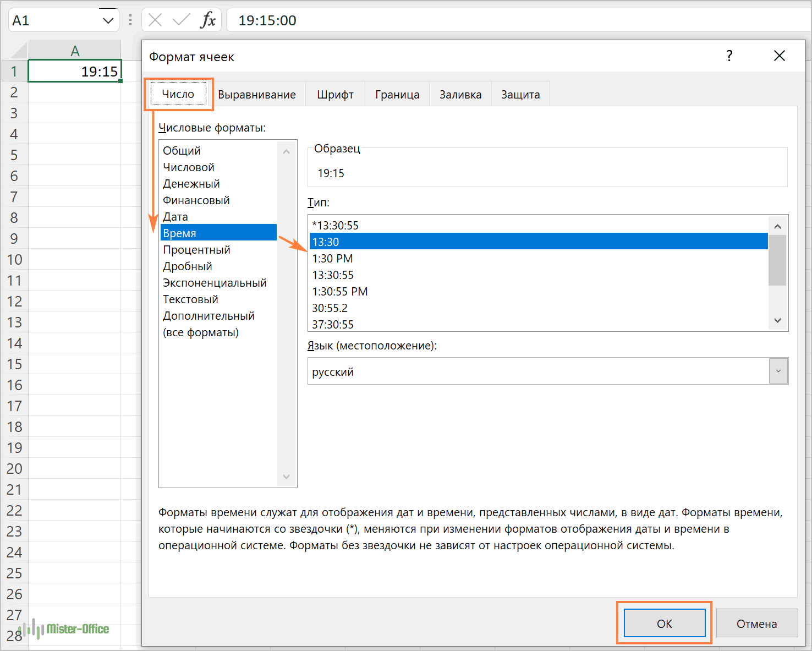The height and width of the screenshot is (651, 812).
Task: Expand the Name Box dropdown arrow
Action: point(108,21)
